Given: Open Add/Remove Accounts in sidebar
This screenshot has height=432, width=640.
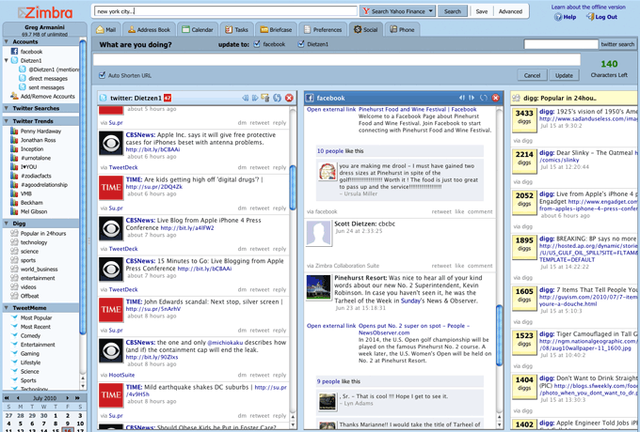Looking at the screenshot, I should tap(42, 96).
